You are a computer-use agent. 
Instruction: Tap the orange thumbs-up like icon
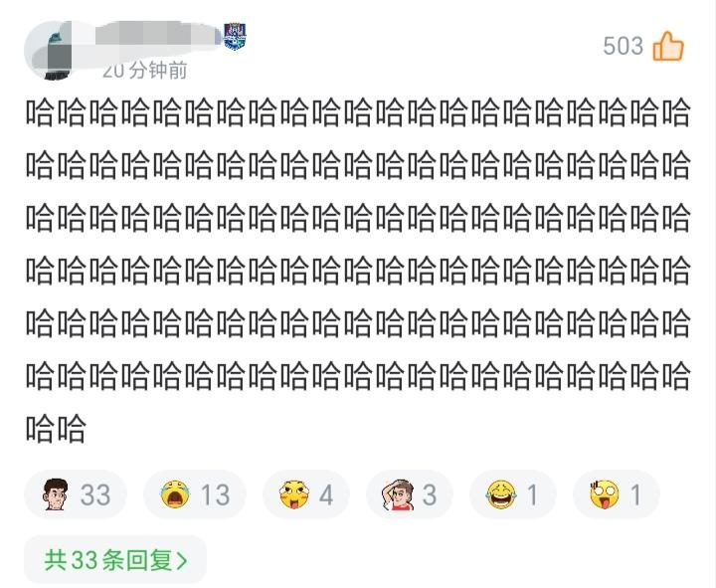click(668, 46)
